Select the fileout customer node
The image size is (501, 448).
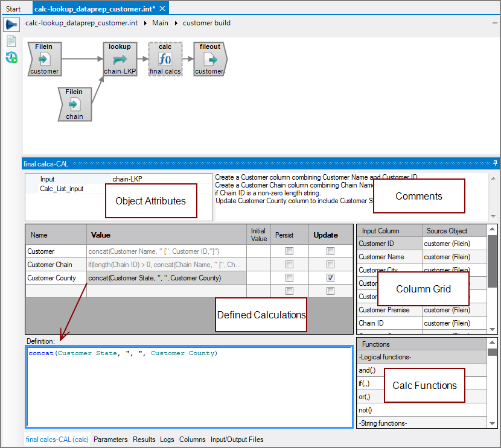(x=209, y=59)
